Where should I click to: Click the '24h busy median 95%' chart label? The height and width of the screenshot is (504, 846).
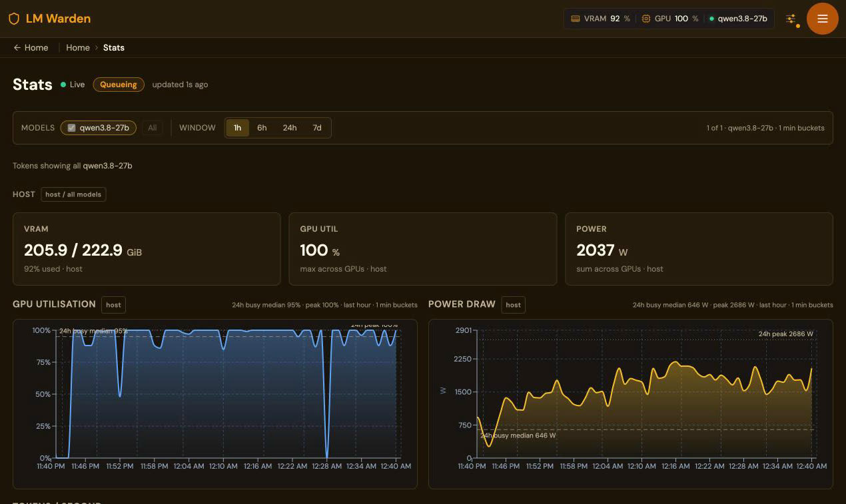click(x=93, y=331)
